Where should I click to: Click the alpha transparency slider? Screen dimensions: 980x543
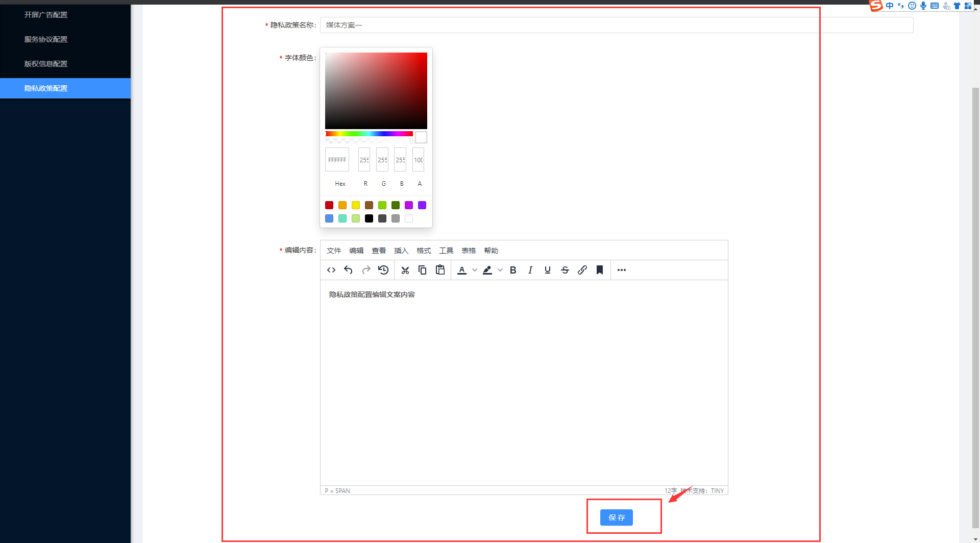pos(369,140)
